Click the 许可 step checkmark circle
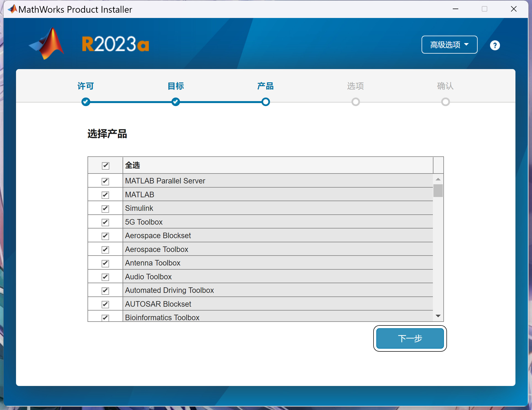Viewport: 532px width, 410px height. click(86, 102)
